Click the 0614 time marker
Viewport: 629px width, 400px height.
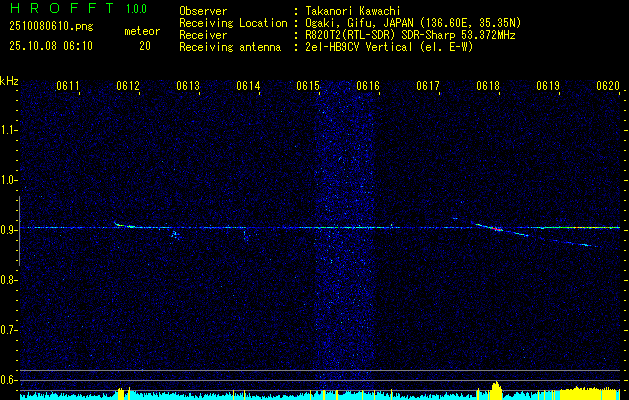pos(248,86)
